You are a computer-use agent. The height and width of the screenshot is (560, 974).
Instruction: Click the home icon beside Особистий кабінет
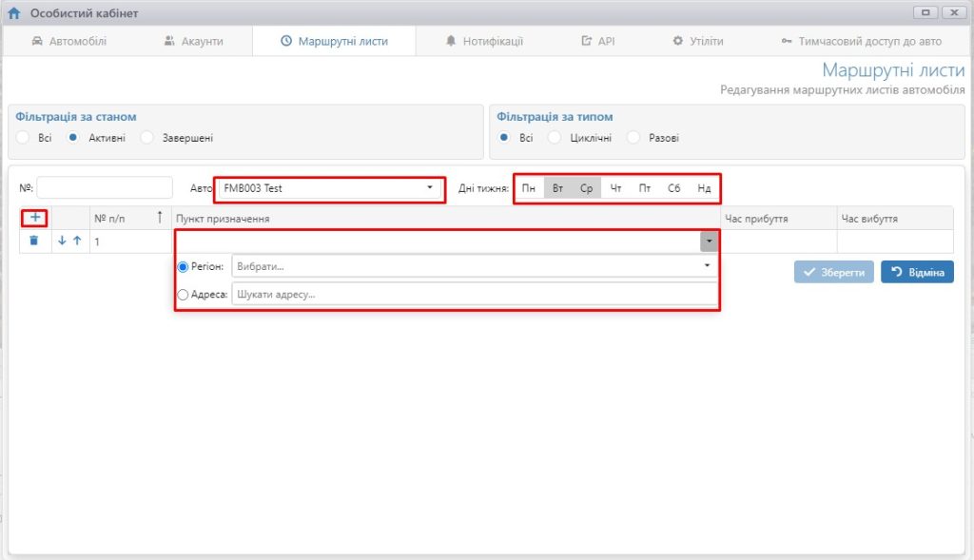[13, 13]
